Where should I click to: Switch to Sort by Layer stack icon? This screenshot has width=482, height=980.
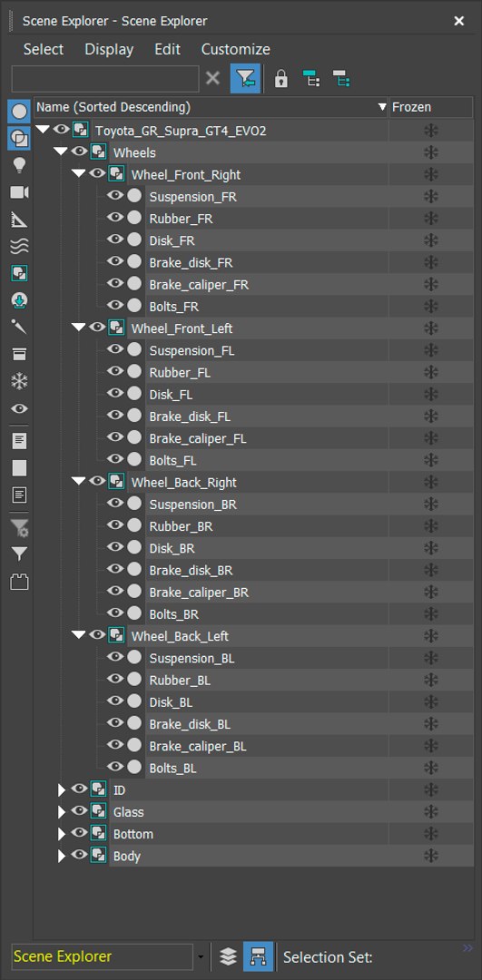(x=228, y=956)
